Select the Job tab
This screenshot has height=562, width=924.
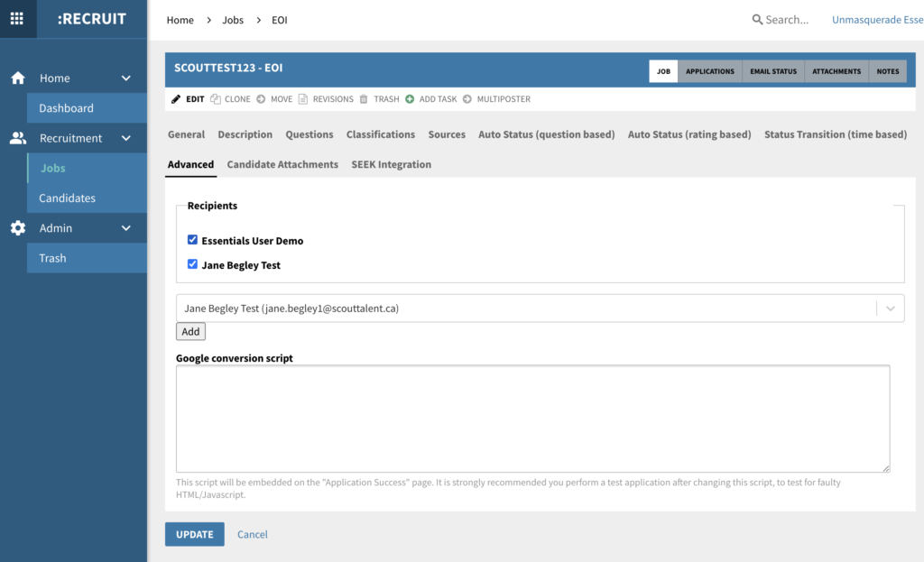click(663, 71)
